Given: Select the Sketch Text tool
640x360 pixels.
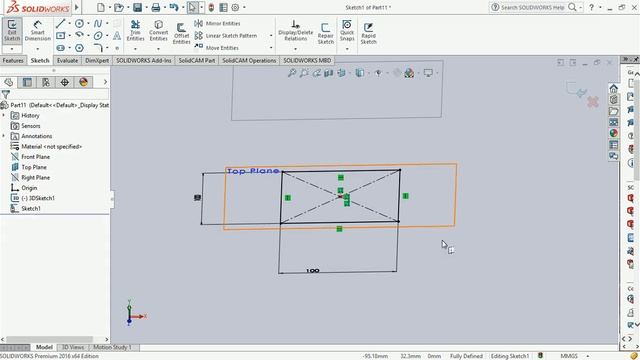Looking at the screenshot, I should tap(117, 36).
